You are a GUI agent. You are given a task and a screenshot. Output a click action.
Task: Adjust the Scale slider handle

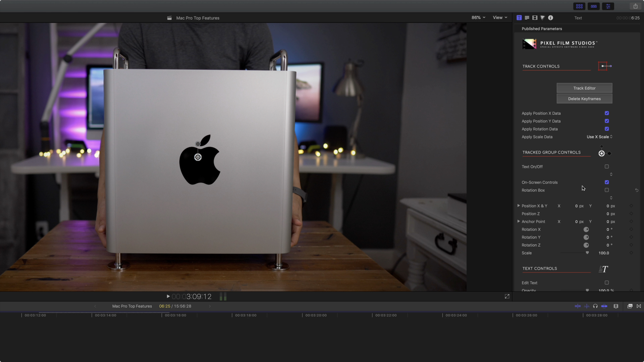click(x=587, y=253)
